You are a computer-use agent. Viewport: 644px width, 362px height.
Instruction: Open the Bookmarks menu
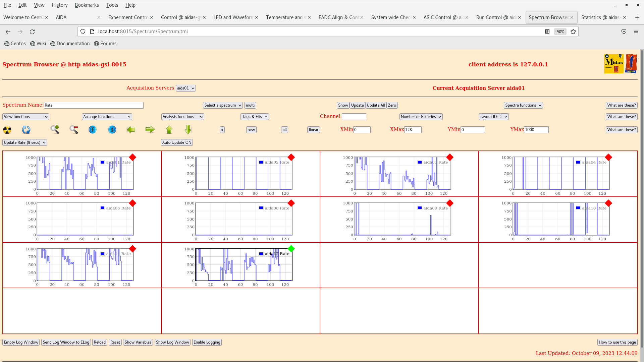point(87,5)
